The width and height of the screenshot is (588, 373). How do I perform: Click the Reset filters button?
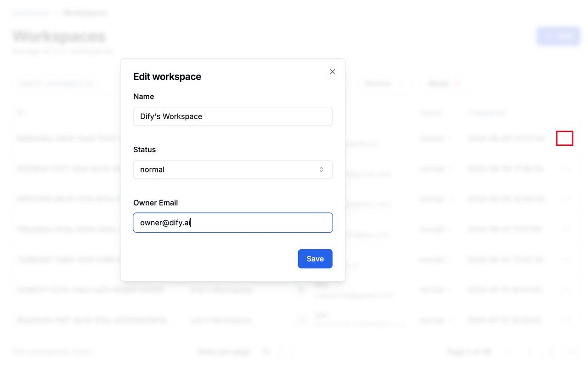point(444,83)
